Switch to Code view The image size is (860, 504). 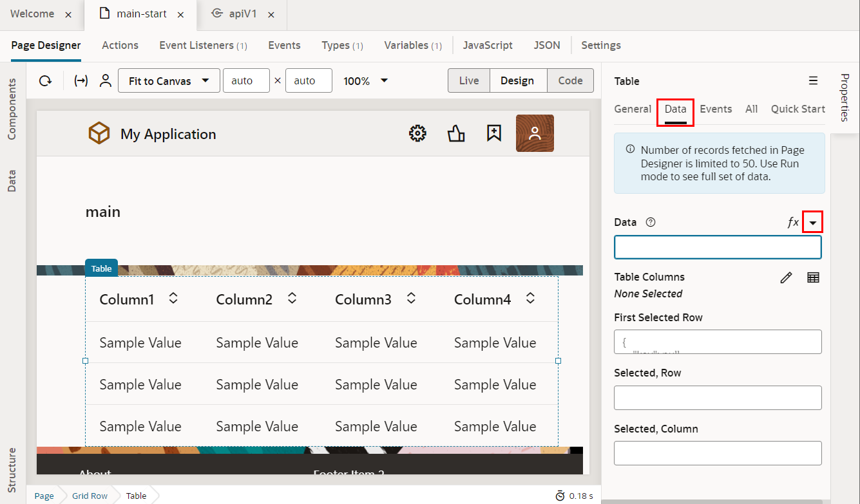[x=570, y=81]
